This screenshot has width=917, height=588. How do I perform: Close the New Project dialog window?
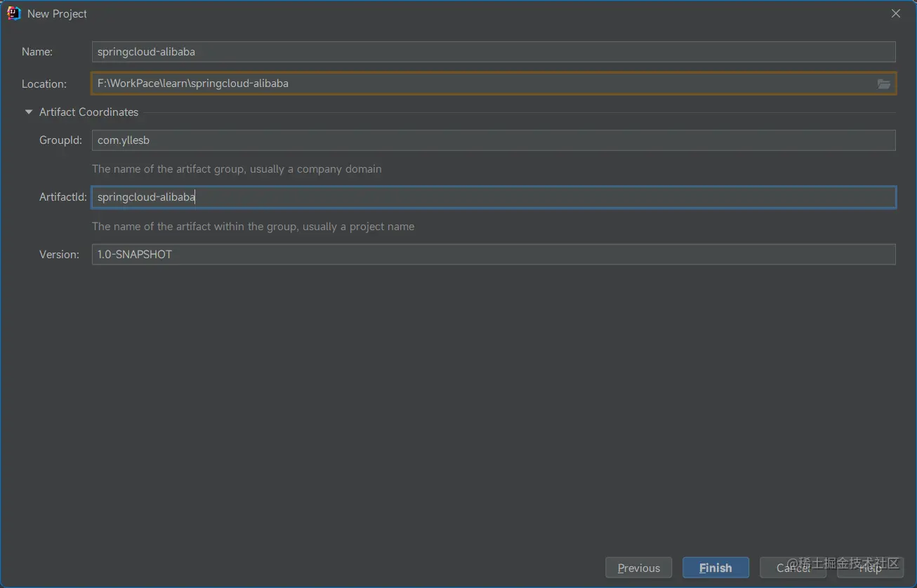[896, 13]
